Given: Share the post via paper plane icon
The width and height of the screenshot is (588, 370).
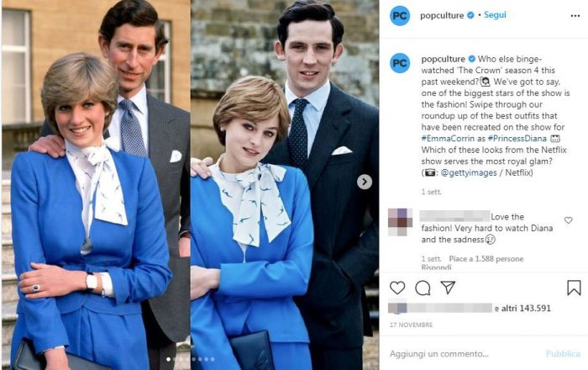Looking at the screenshot, I should [448, 288].
